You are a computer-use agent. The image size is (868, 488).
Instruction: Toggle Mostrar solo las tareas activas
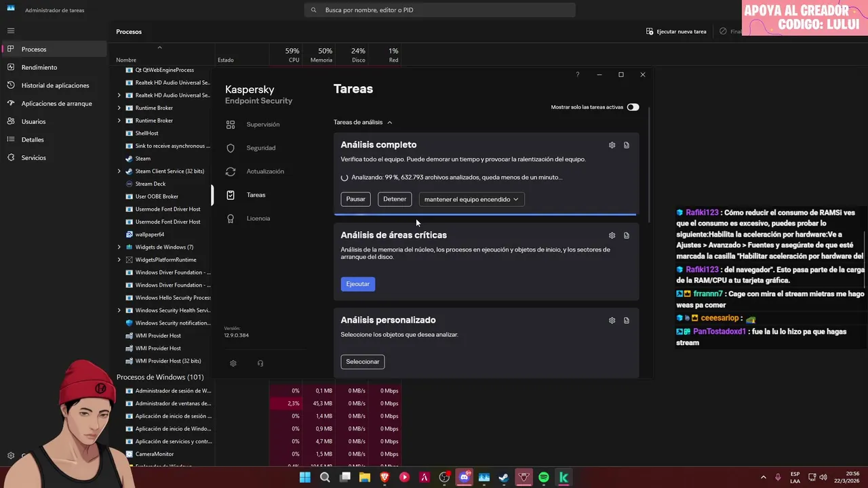point(633,107)
